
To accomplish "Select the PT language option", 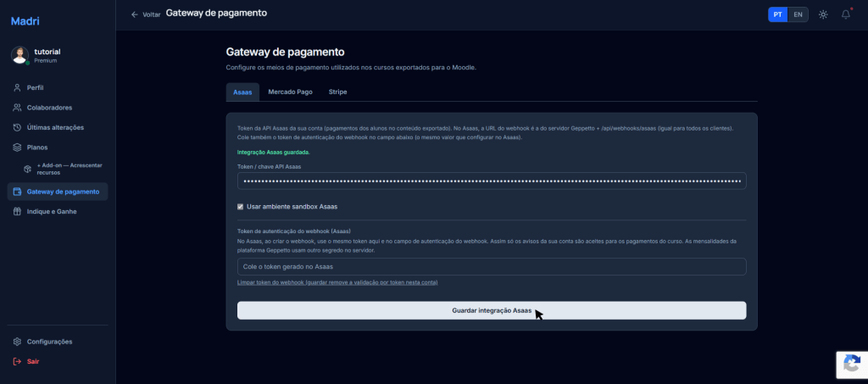I will pyautogui.click(x=777, y=14).
